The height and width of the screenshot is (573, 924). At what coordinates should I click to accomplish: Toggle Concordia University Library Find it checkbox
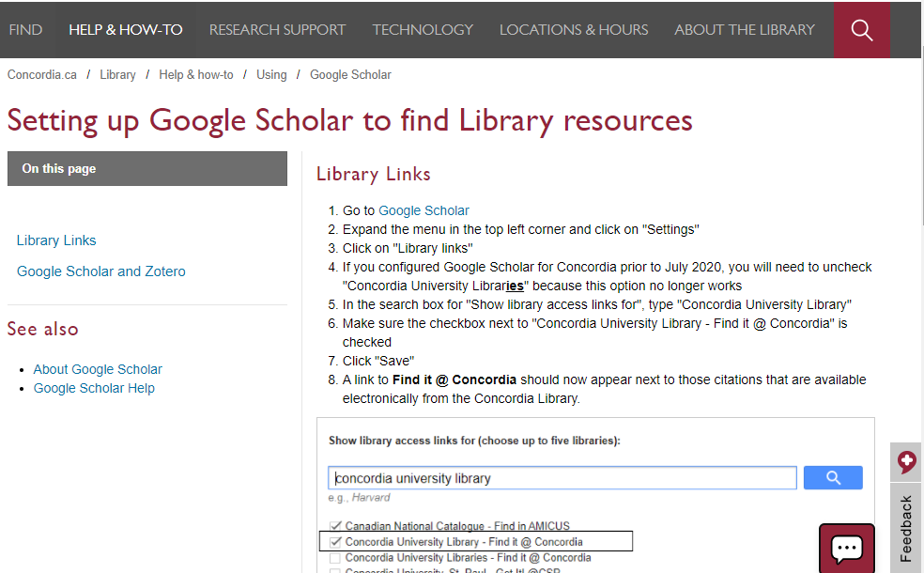pos(335,541)
